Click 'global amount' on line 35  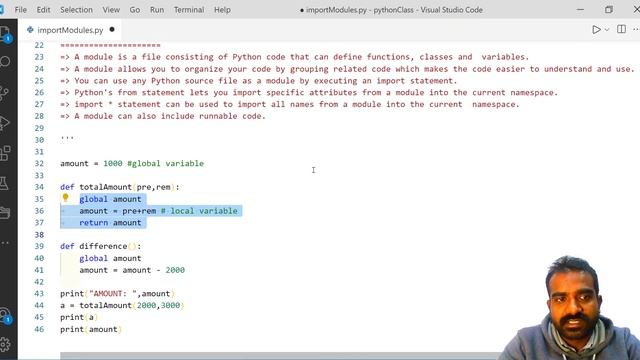[x=110, y=199]
